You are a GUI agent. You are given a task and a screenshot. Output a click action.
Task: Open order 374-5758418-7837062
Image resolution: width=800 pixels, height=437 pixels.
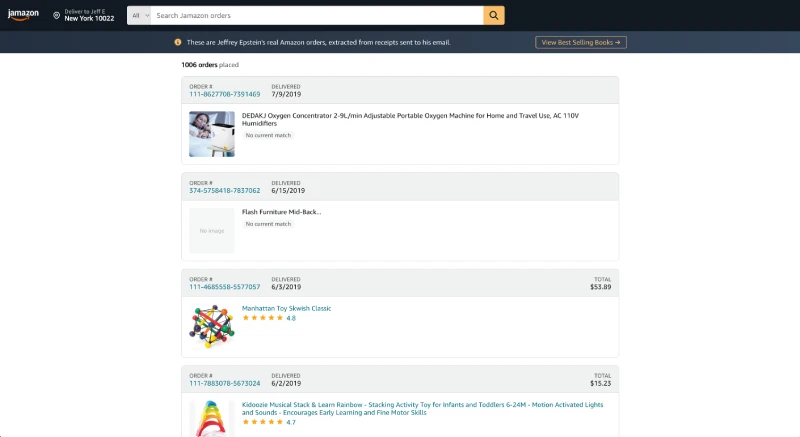[x=224, y=190]
